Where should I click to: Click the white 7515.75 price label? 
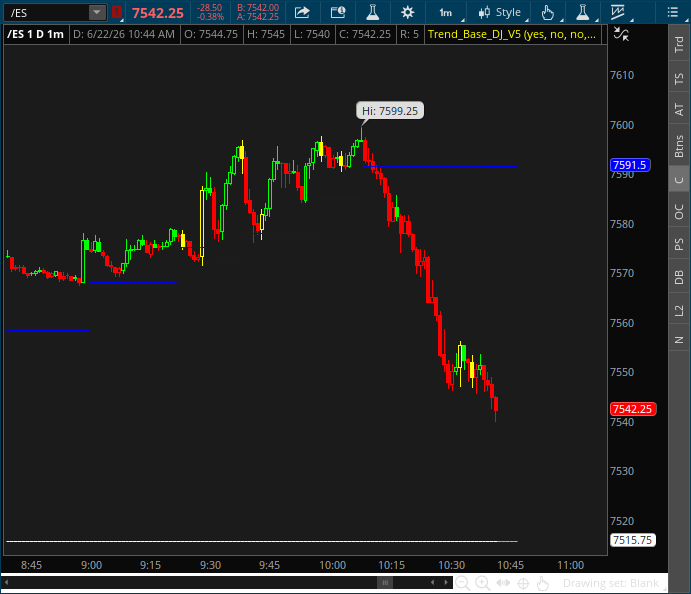click(x=632, y=540)
